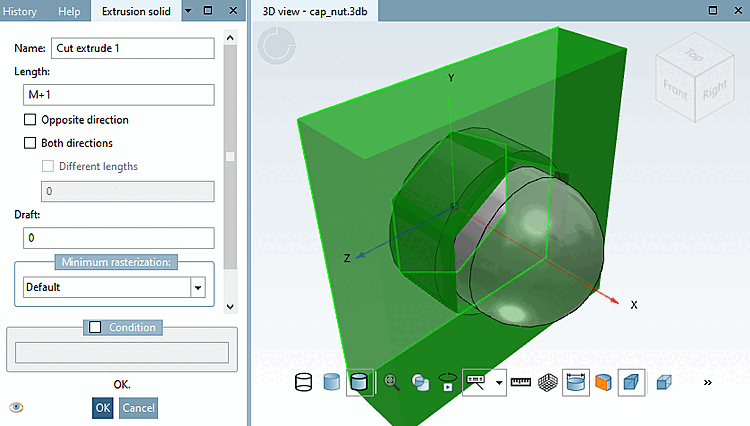Toggle the perspective box icon
Screen dimensions: 750x426
tap(631, 382)
